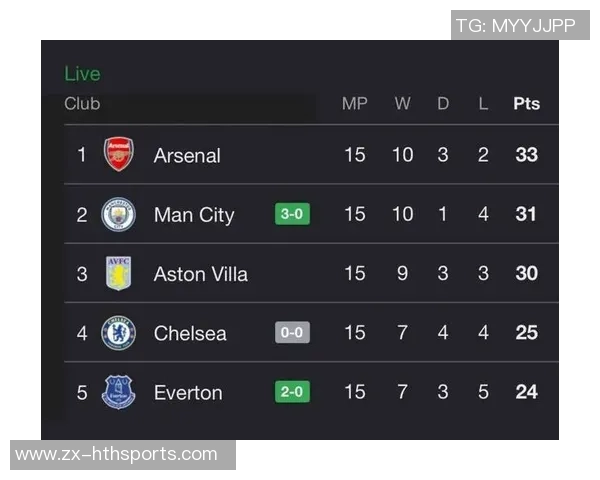Click Chelsea's gray 0-0 live score badge
Image resolution: width=600 pixels, height=480 pixels.
(292, 332)
